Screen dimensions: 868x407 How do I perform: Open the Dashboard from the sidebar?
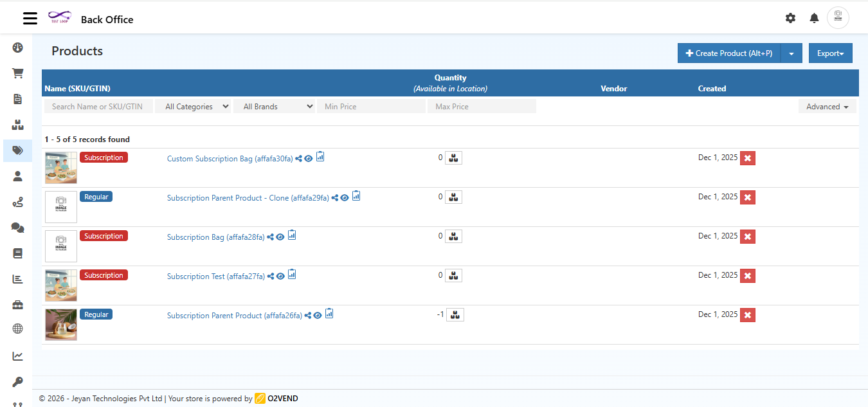[17, 47]
